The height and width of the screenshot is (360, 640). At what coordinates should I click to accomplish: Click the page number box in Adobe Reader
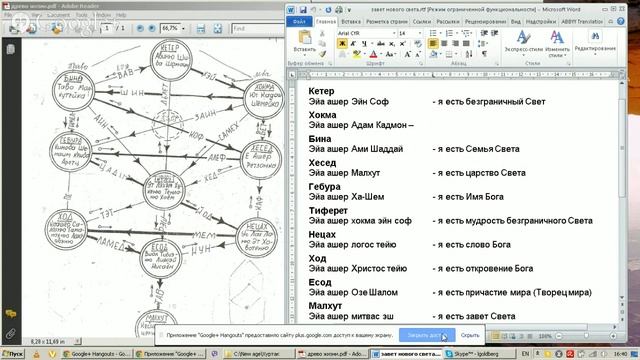coord(107,28)
